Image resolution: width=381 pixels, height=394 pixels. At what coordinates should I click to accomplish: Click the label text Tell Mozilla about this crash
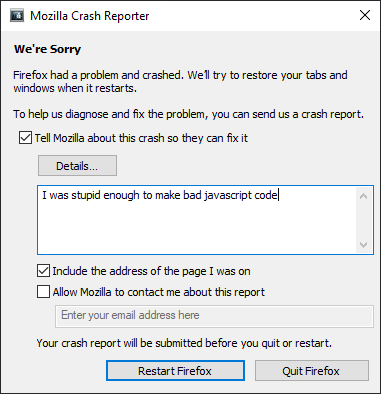click(141, 138)
